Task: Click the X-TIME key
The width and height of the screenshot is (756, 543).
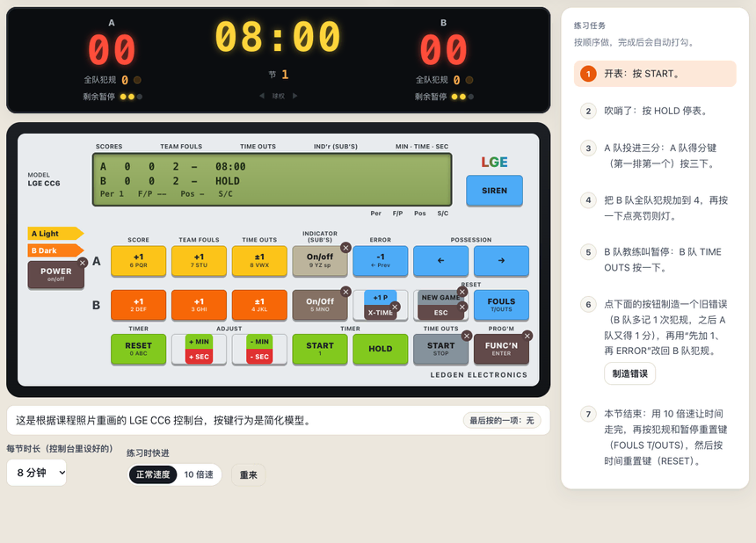Action: [381, 312]
